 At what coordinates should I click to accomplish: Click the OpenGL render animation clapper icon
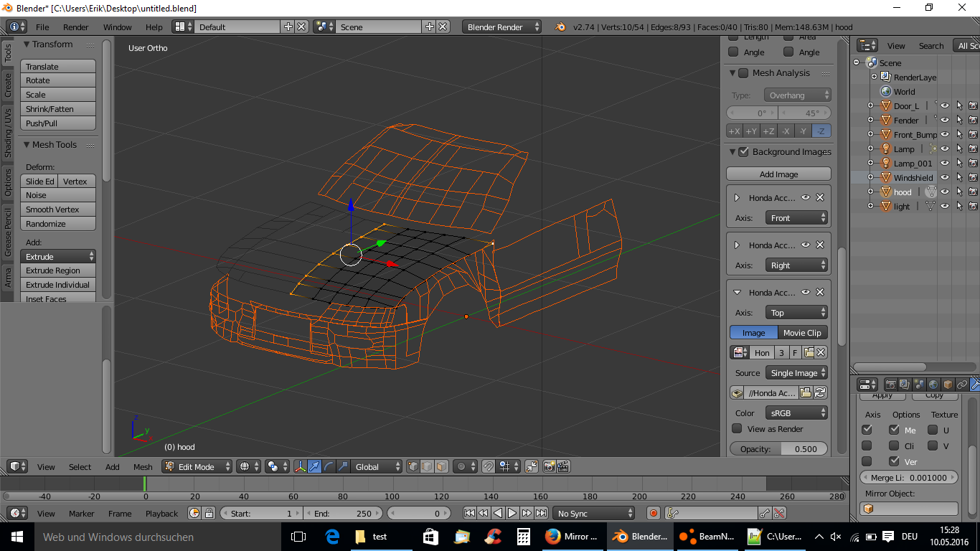point(564,466)
